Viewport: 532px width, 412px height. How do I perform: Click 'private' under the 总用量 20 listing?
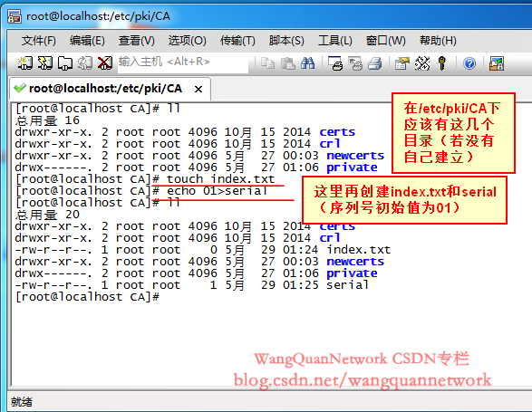click(352, 273)
